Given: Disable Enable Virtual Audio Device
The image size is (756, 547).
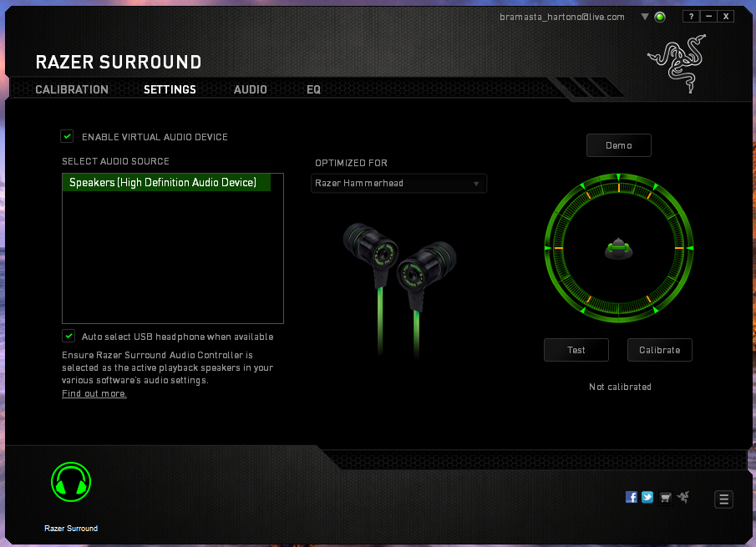Looking at the screenshot, I should pos(67,136).
